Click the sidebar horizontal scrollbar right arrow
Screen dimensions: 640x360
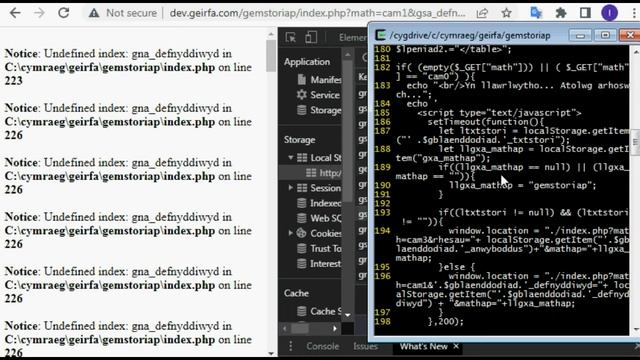(335, 328)
